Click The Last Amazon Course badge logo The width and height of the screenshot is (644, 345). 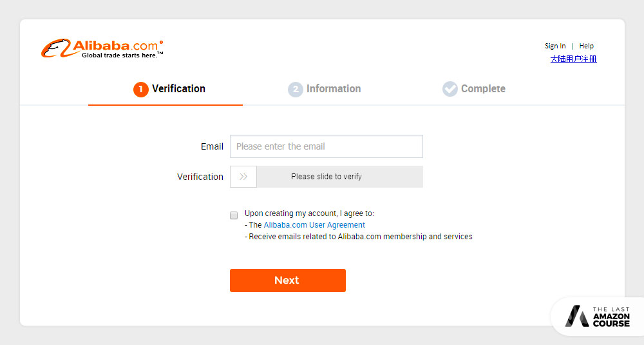click(596, 316)
